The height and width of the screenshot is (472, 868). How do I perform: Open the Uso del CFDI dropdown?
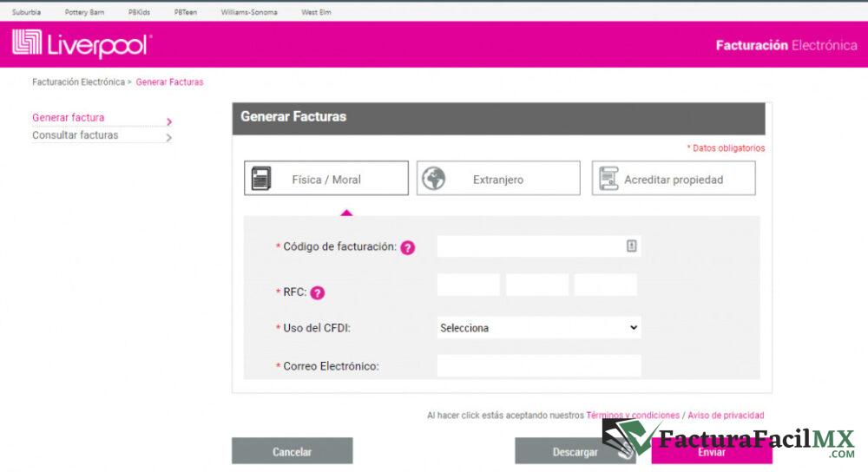click(539, 328)
